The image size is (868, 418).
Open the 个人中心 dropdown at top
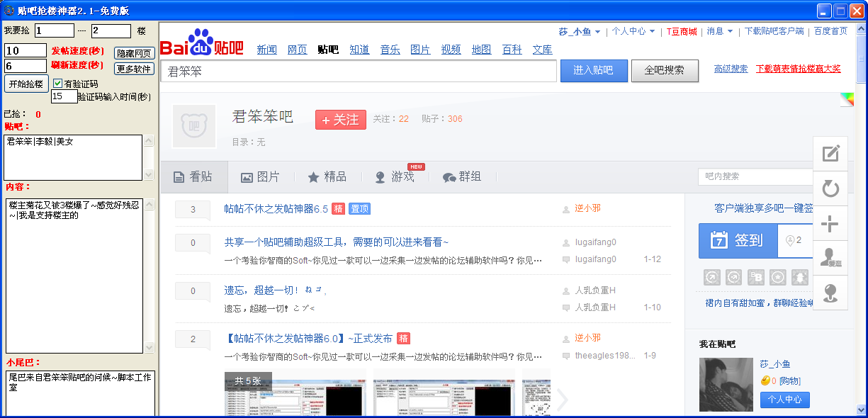[633, 31]
